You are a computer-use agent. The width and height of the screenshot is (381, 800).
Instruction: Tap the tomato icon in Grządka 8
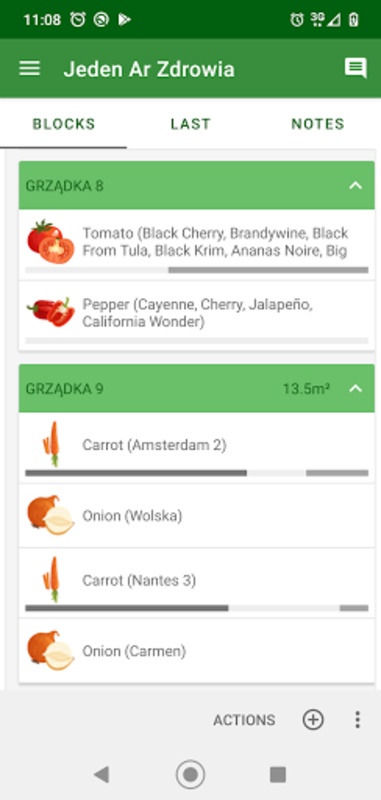50,241
